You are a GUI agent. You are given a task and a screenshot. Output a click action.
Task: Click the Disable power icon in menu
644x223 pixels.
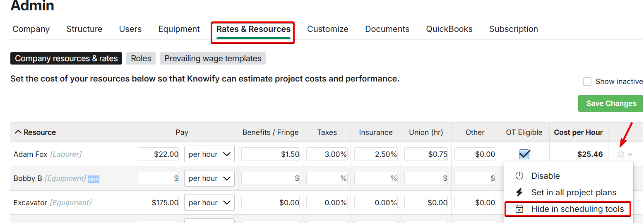click(519, 176)
